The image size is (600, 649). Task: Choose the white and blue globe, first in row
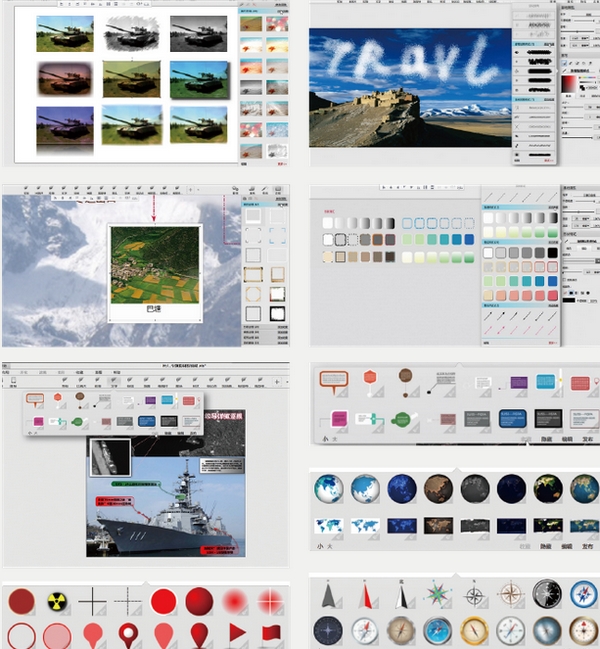point(329,489)
